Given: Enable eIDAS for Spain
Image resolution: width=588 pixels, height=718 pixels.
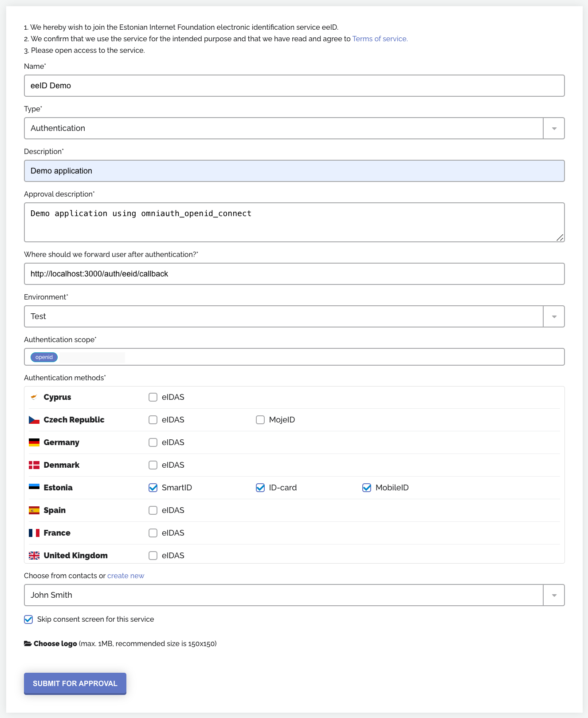Looking at the screenshot, I should [153, 510].
